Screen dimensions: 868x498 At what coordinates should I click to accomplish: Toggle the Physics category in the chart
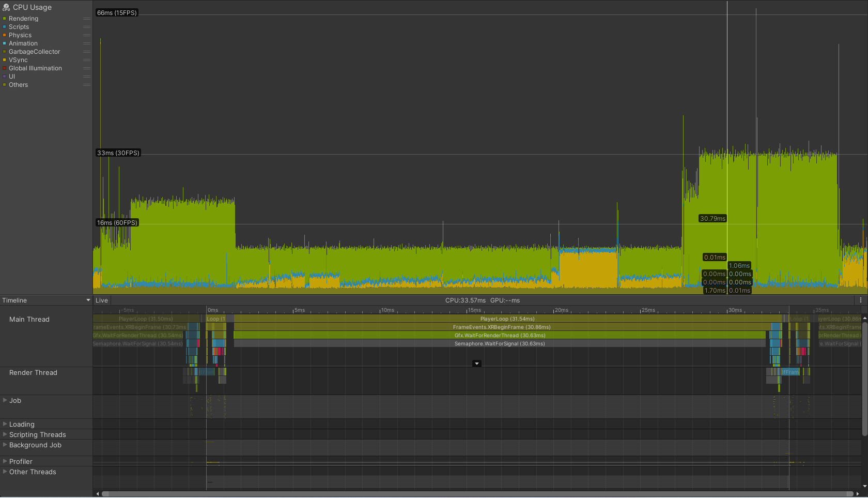point(5,35)
